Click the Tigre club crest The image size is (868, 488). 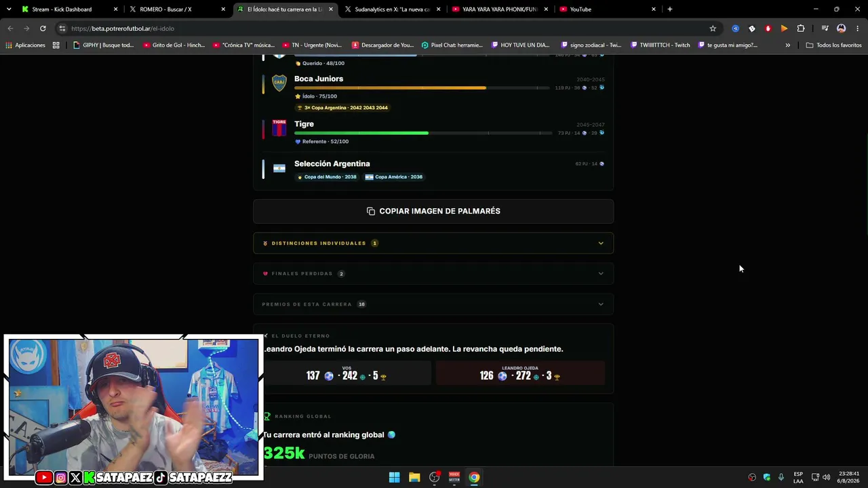click(x=279, y=128)
